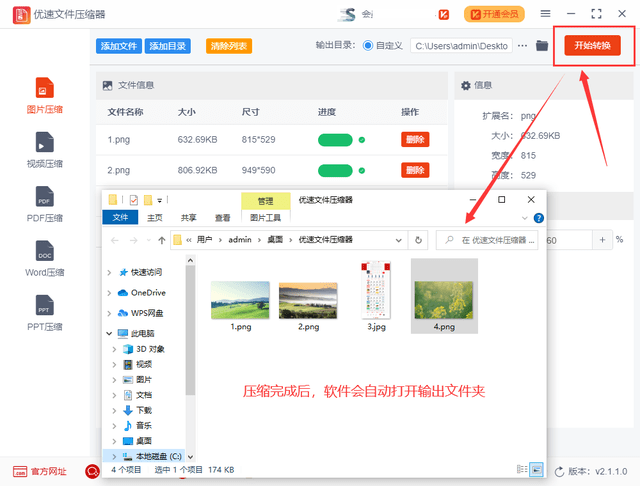The height and width of the screenshot is (486, 640).
Task: Click 删除 button for the 1.png row
Action: tap(414, 140)
